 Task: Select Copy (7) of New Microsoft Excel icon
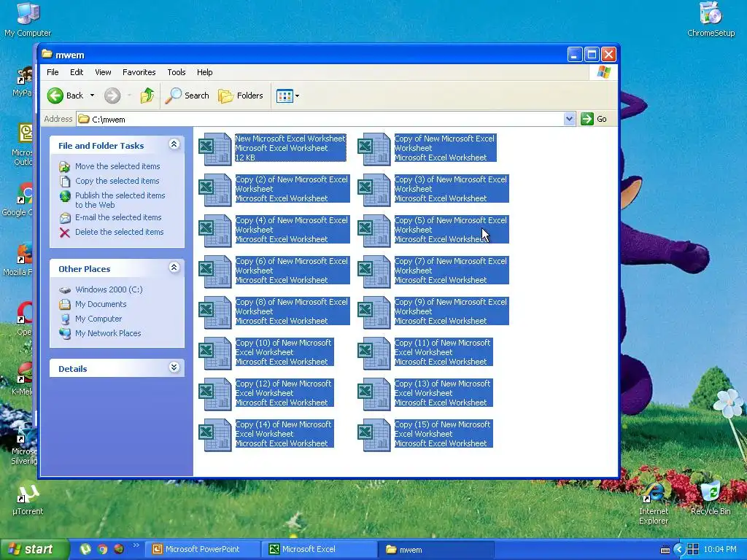[x=374, y=272]
